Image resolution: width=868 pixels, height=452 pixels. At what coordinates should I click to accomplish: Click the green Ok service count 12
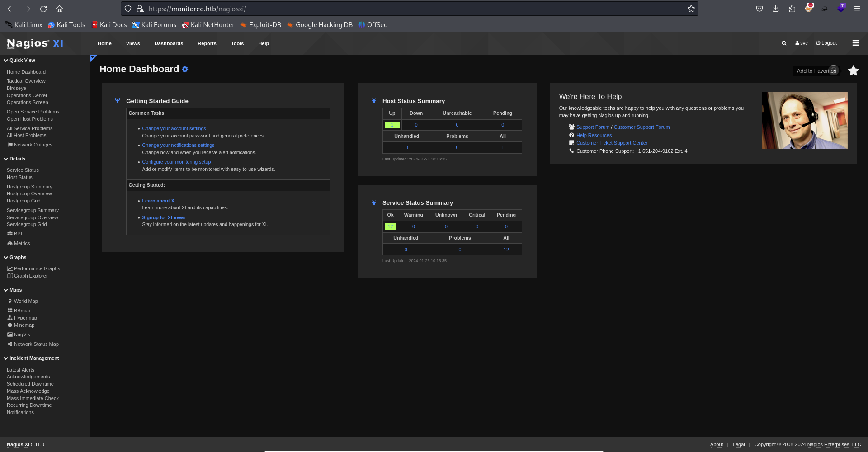[x=390, y=226]
